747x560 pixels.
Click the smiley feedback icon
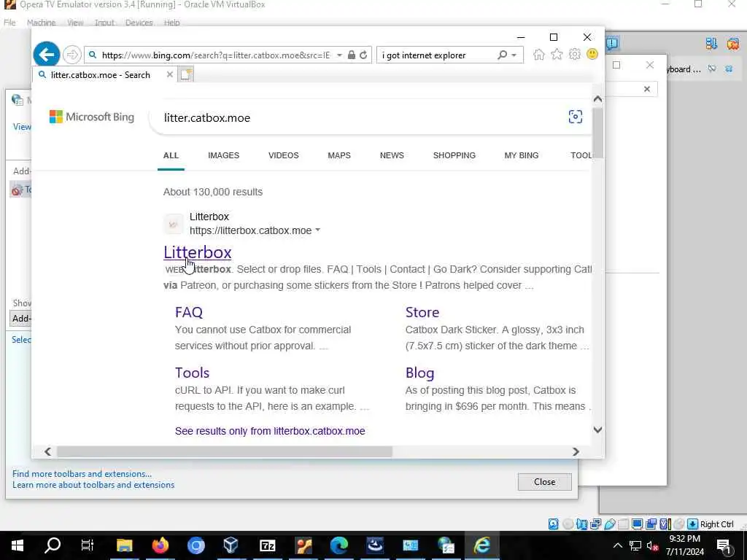click(592, 54)
